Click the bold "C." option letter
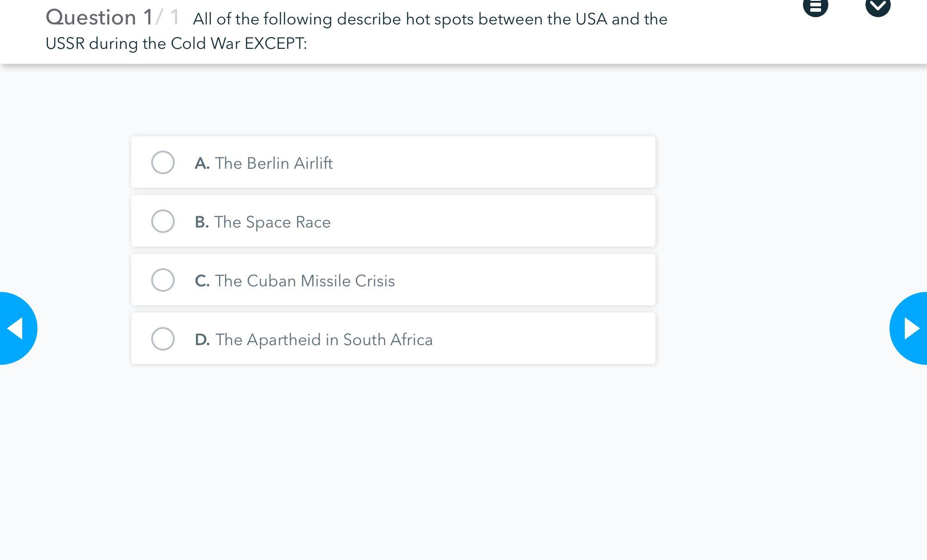Screen dimensions: 927x560 pos(202,281)
